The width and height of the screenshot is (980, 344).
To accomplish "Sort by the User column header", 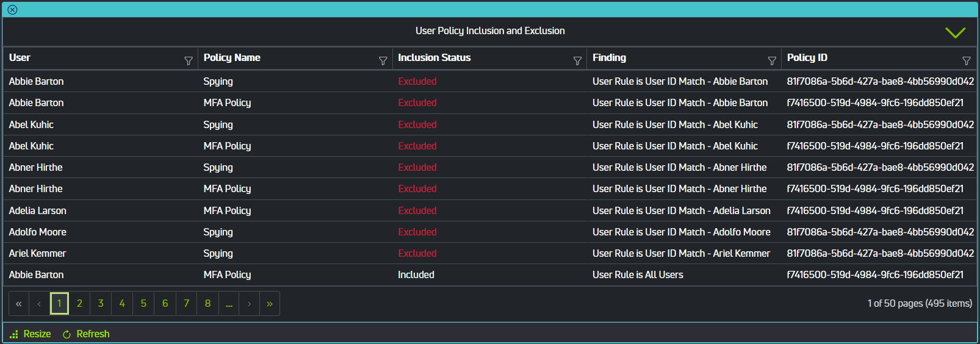I will point(20,58).
